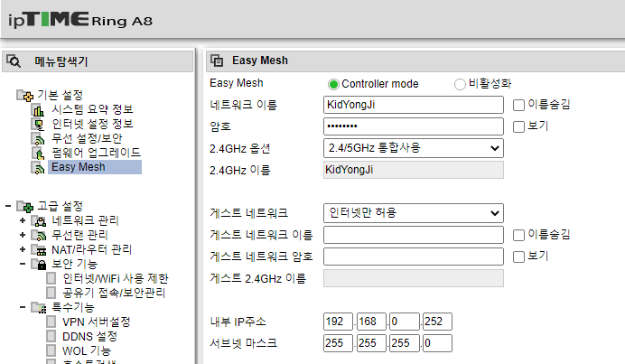Click the 무선 설정/보안 wireless icon
This screenshot has width=625, height=364.
coord(38,138)
